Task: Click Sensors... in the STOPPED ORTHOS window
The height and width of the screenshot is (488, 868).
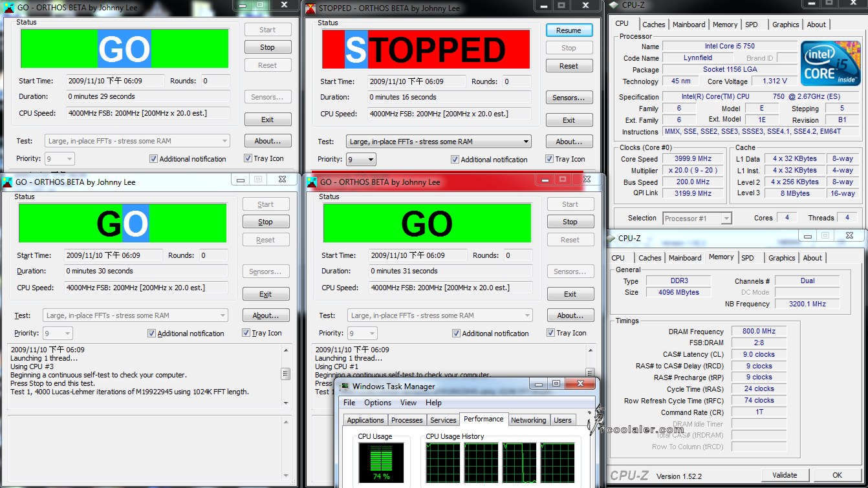Action: click(x=569, y=98)
